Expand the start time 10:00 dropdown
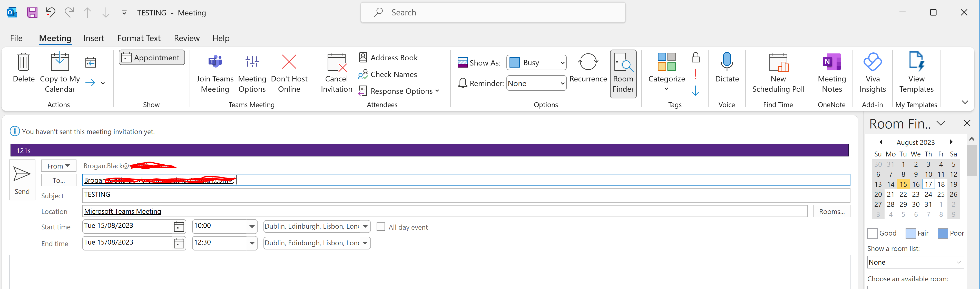 (251, 226)
